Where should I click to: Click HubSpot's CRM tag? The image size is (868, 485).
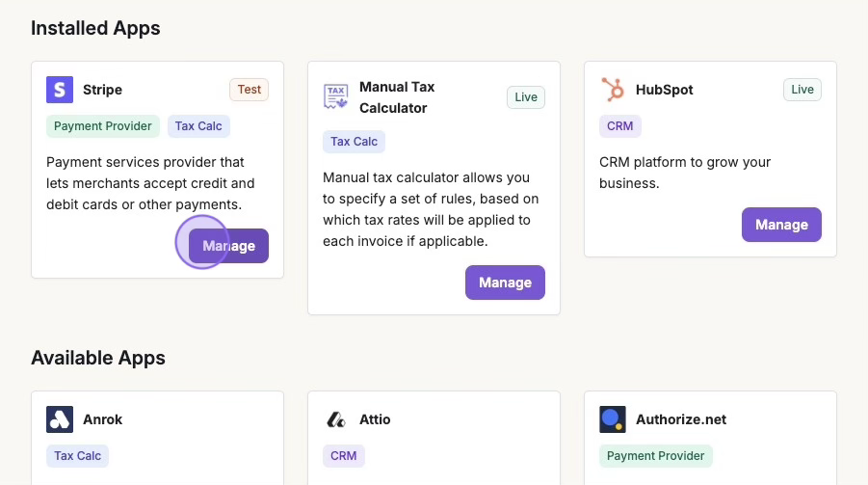[620, 126]
